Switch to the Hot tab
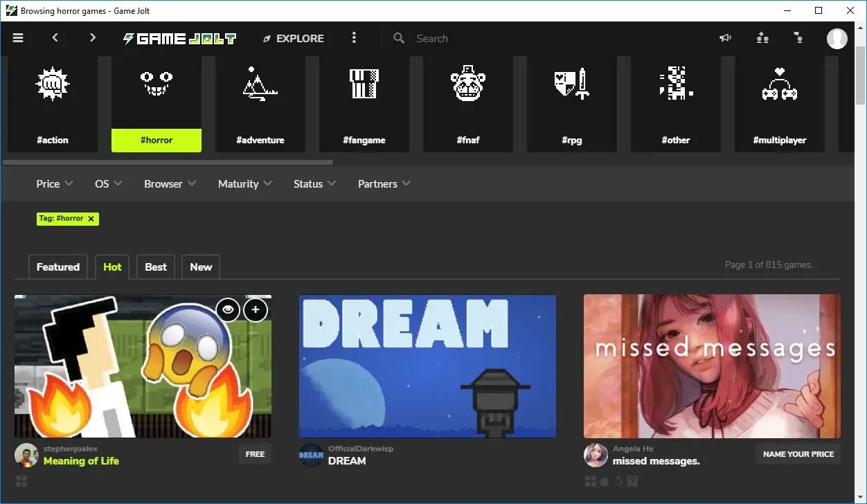The height and width of the screenshot is (504, 867). click(x=112, y=267)
